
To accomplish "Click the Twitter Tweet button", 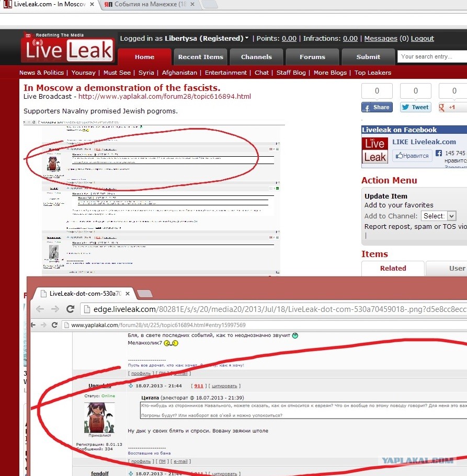I will [416, 107].
